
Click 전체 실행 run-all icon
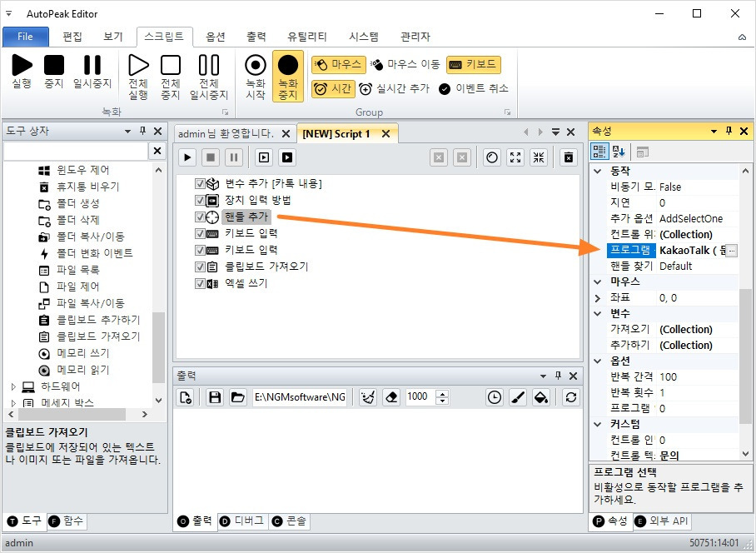tap(138, 77)
